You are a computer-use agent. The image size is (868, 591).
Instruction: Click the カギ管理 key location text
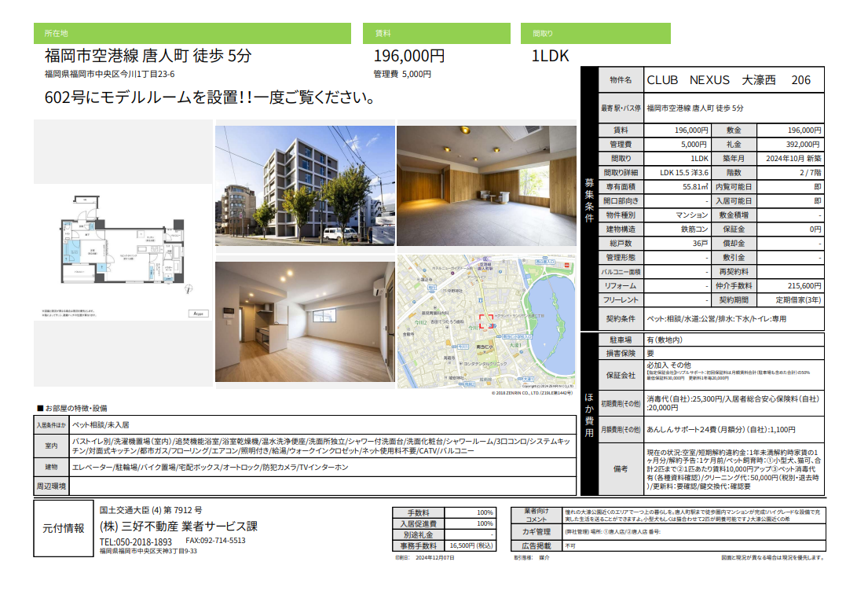point(613,532)
